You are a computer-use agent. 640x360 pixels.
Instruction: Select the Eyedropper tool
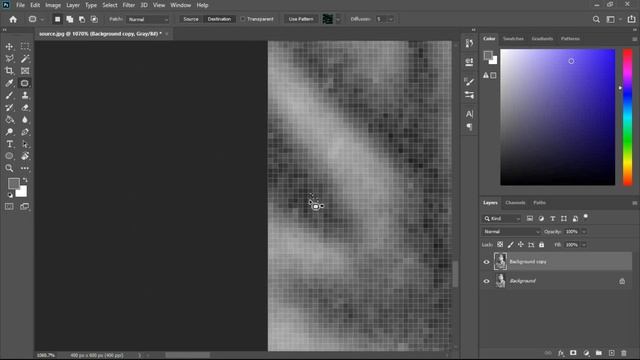click(x=9, y=83)
